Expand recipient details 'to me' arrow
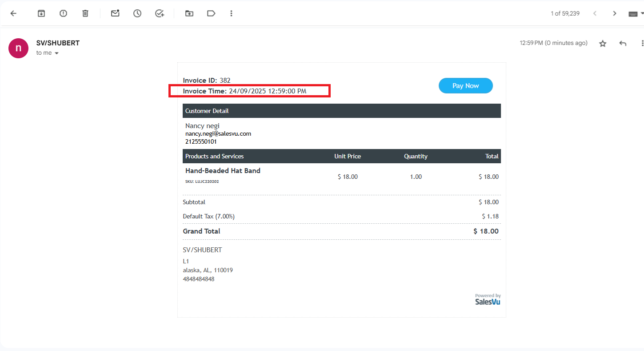 click(56, 53)
